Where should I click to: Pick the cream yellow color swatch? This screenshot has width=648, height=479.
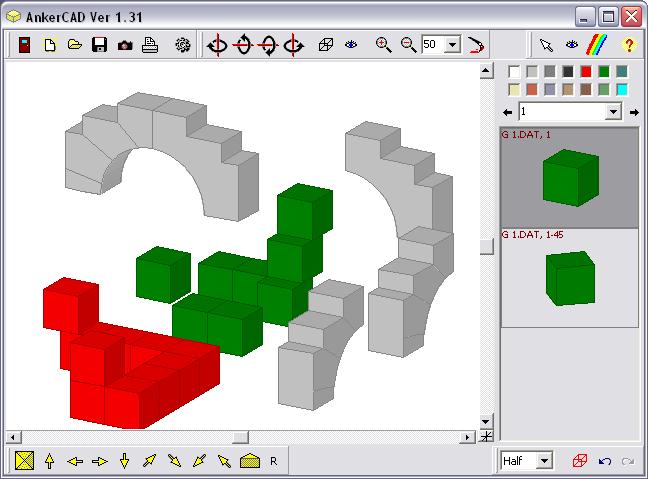point(514,90)
